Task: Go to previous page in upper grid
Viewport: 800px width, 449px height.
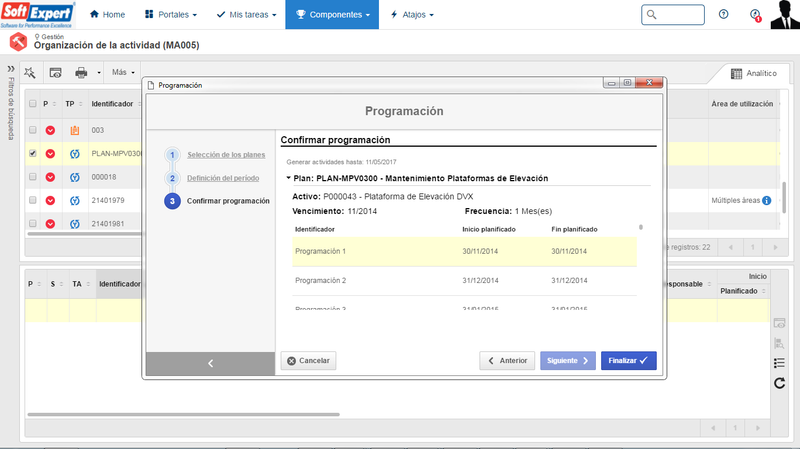Action: (x=731, y=247)
